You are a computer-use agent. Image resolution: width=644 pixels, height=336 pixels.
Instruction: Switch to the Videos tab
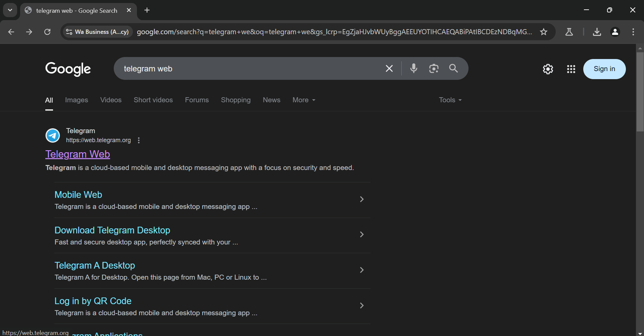tap(111, 100)
